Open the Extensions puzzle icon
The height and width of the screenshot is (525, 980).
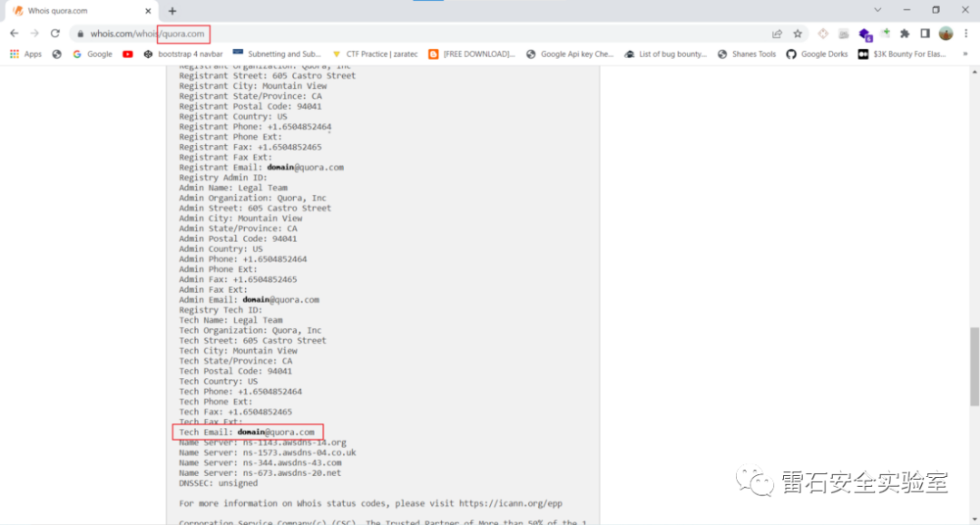tap(905, 34)
